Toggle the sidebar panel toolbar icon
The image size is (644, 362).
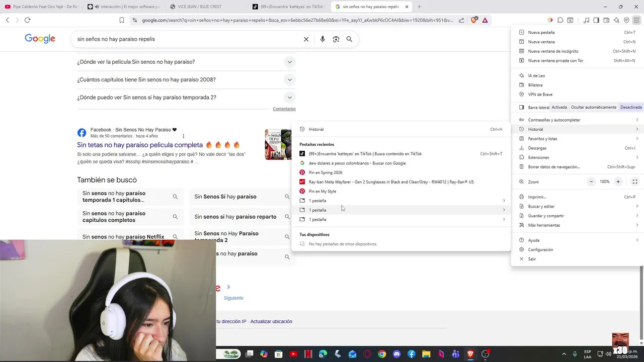tap(596, 20)
